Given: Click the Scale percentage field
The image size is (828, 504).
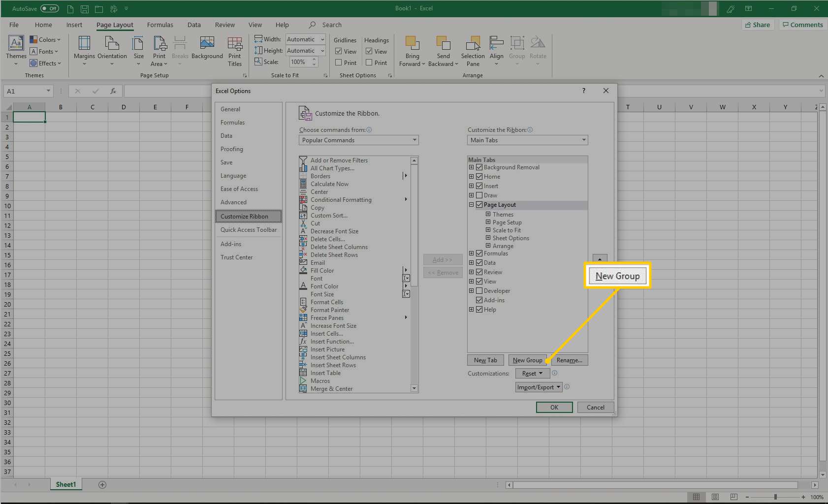Looking at the screenshot, I should (x=300, y=62).
